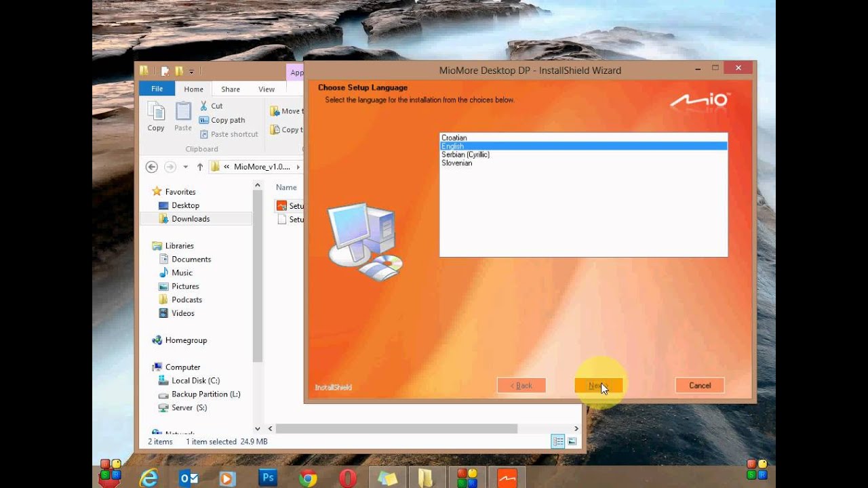The width and height of the screenshot is (868, 488).
Task: Click the Name column header
Action: [x=286, y=187]
